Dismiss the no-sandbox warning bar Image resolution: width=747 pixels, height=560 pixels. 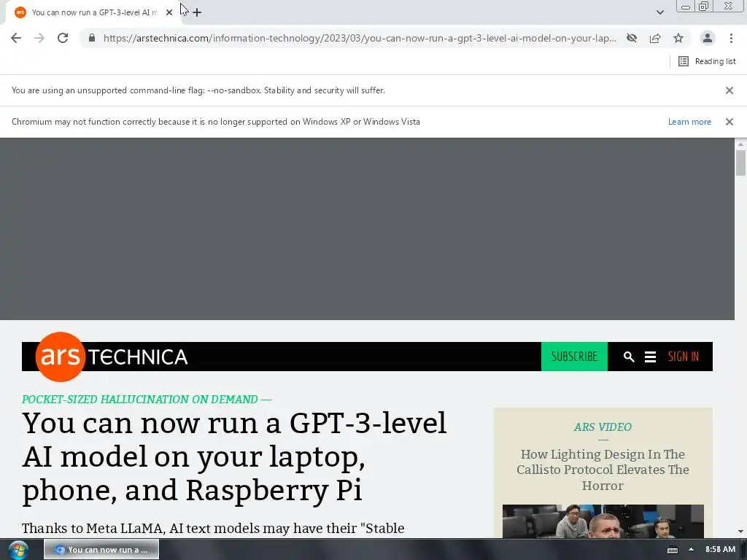pos(729,90)
